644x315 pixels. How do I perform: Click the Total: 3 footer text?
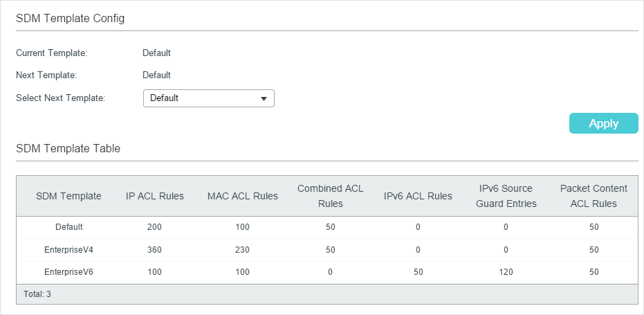pyautogui.click(x=37, y=294)
